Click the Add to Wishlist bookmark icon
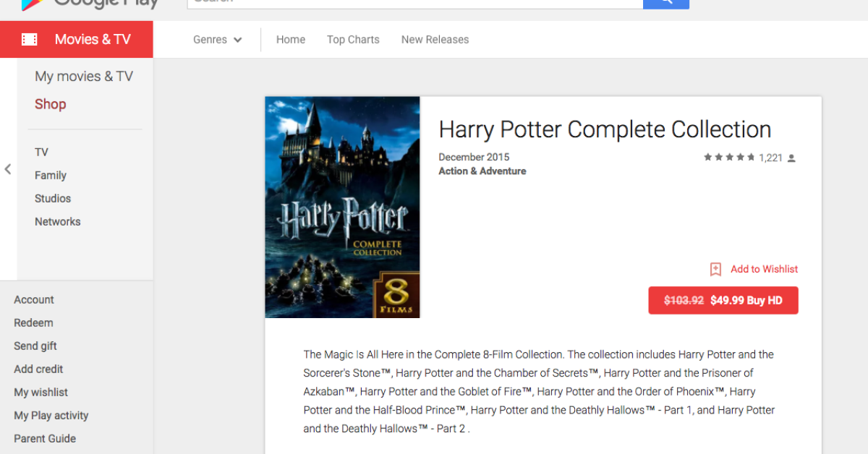This screenshot has width=868, height=454. (715, 269)
